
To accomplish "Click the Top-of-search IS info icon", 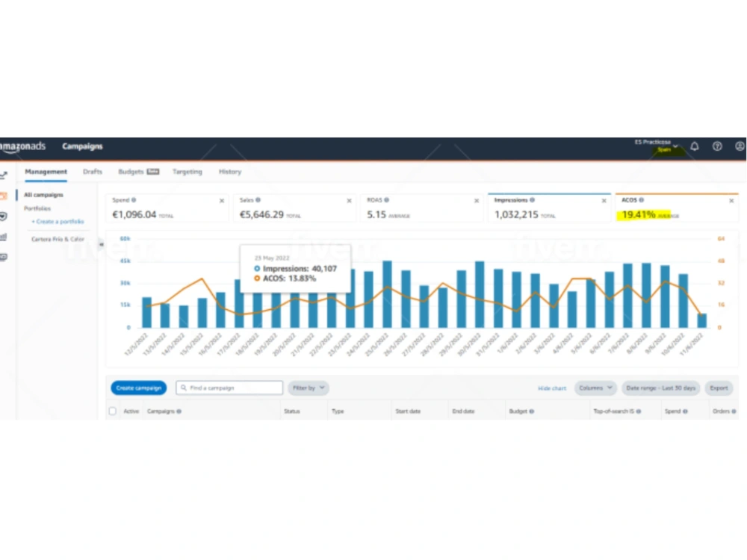I will pos(639,411).
